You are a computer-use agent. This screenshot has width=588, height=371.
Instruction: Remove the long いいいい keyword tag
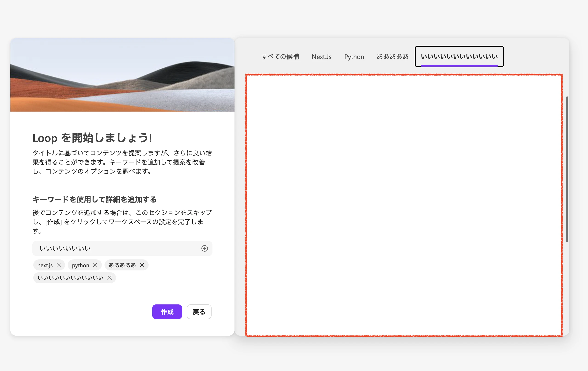[110, 278]
